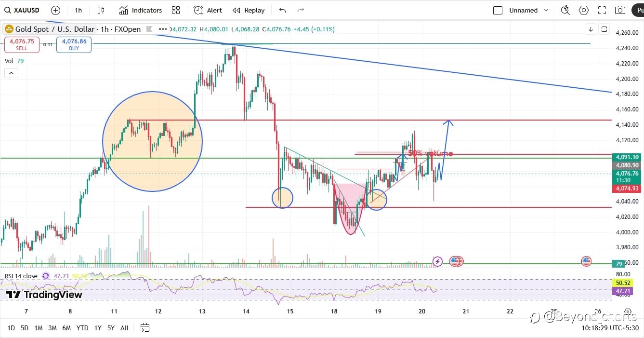
Task: Add a symbol to compare with the plus icon
Action: [x=56, y=10]
